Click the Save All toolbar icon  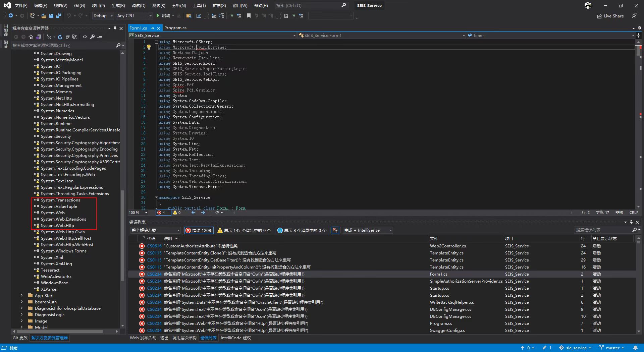(59, 16)
